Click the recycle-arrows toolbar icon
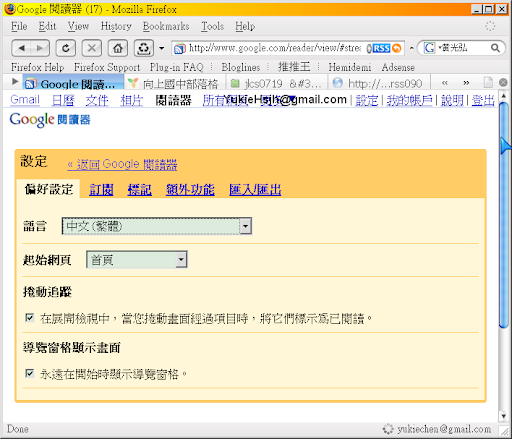Screen dimensions: 512x439 pyautogui.click(x=144, y=49)
